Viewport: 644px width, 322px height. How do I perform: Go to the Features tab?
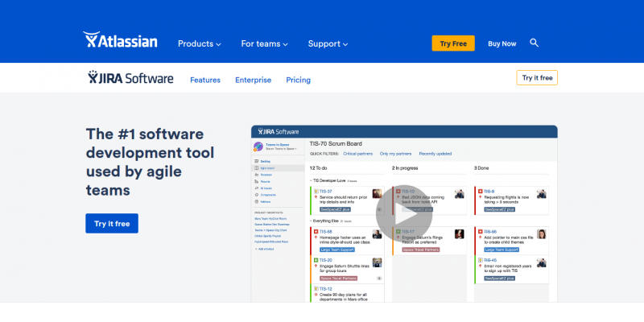click(x=205, y=80)
